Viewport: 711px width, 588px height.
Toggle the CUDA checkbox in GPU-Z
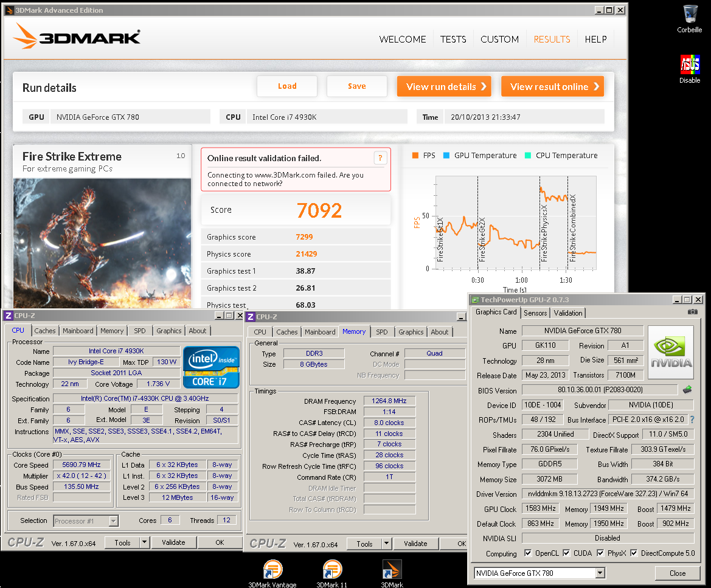coord(566,553)
